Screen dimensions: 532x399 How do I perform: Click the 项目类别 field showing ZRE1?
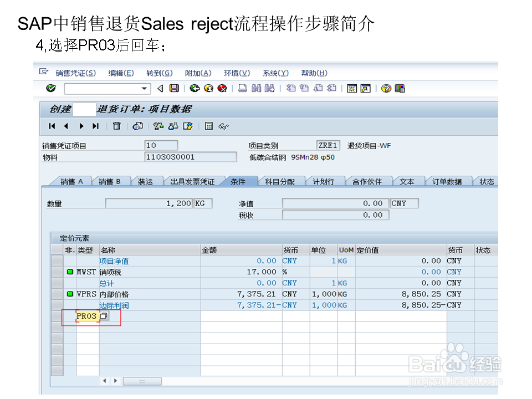point(328,146)
